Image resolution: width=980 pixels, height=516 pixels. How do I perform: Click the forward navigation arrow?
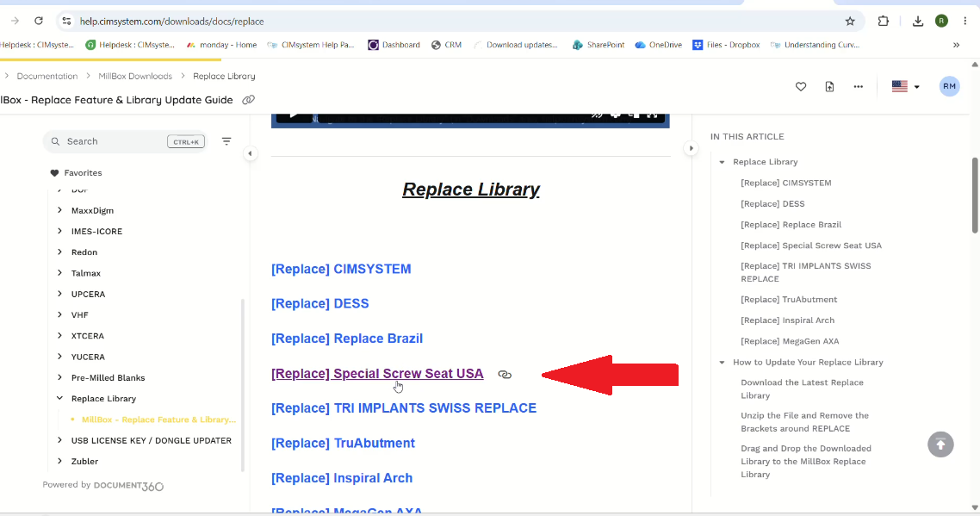(x=15, y=21)
